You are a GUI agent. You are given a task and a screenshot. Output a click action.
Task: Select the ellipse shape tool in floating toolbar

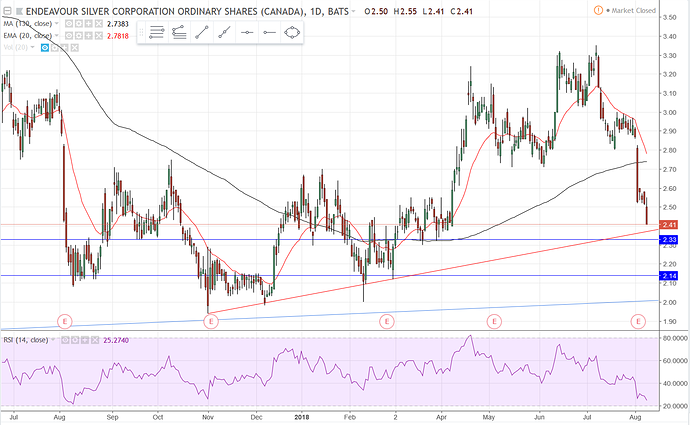(x=292, y=33)
